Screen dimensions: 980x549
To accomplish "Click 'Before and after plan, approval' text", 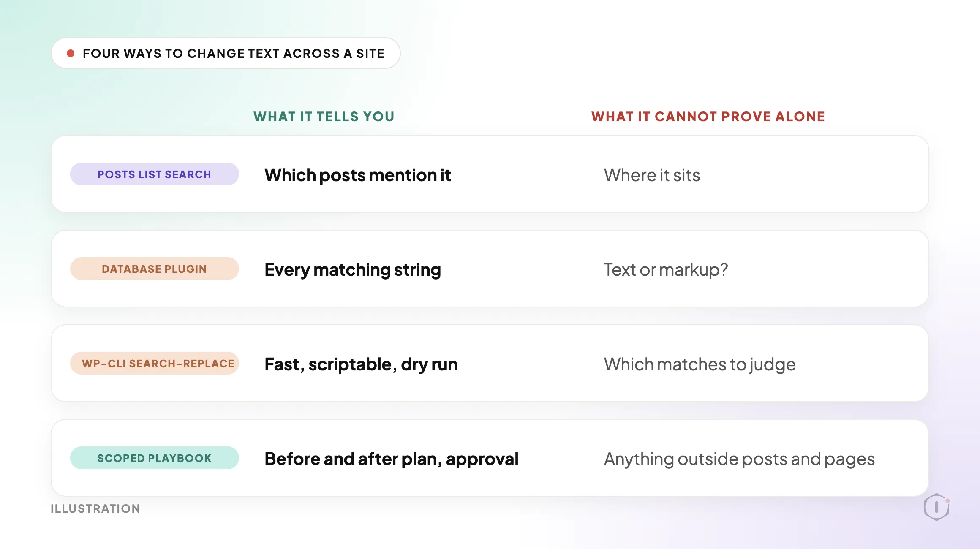I will coord(392,459).
